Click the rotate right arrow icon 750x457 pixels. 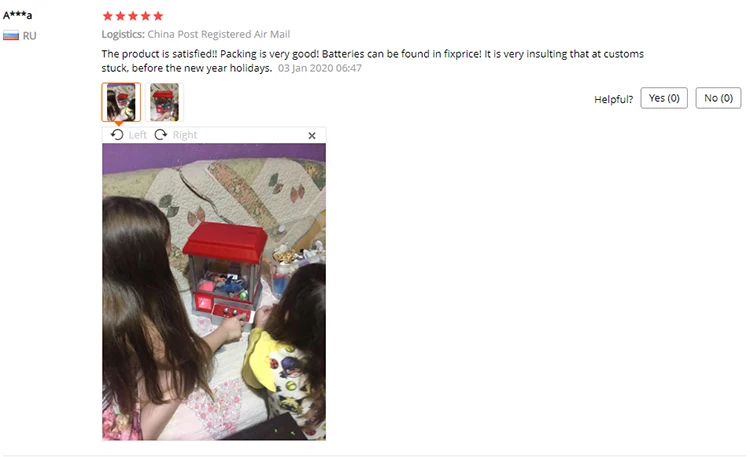(x=161, y=135)
